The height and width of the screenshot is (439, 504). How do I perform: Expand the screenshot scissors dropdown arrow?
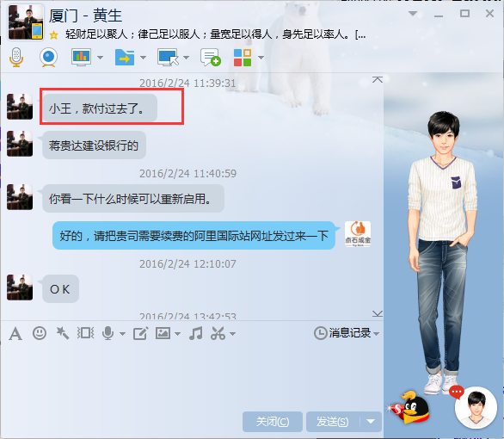[233, 334]
